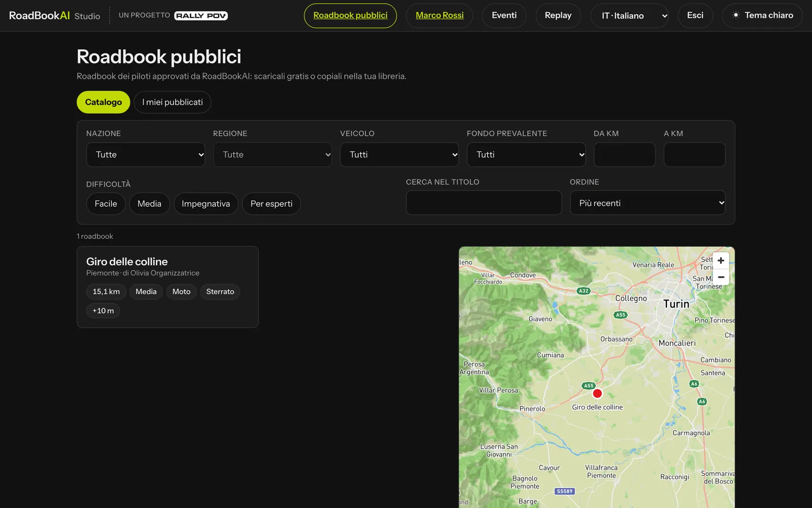
Task: Open the Fondo prevalente dropdown
Action: coord(526,154)
